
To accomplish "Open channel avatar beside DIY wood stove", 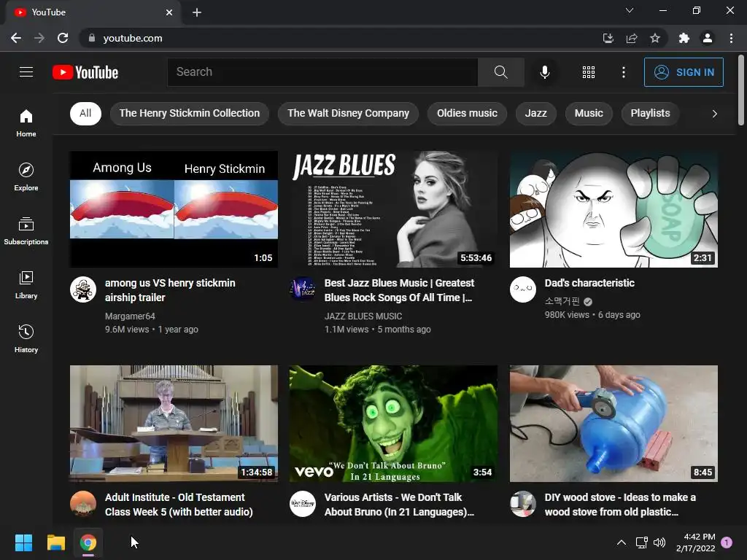I will (x=522, y=504).
